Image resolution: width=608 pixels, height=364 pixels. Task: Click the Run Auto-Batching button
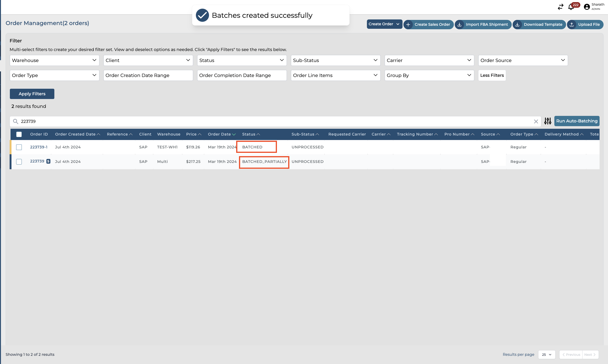point(577,121)
